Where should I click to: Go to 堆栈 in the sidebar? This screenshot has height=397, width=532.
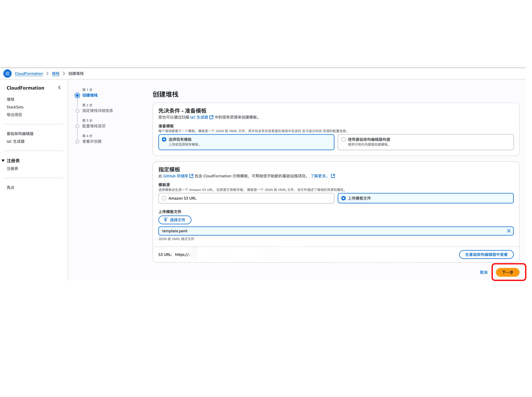(x=10, y=100)
